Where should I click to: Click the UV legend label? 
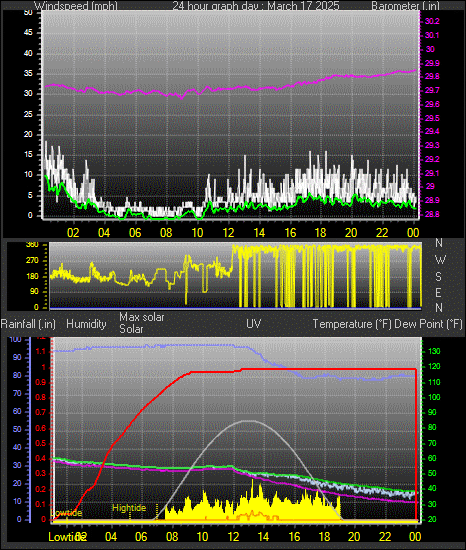pos(254,323)
